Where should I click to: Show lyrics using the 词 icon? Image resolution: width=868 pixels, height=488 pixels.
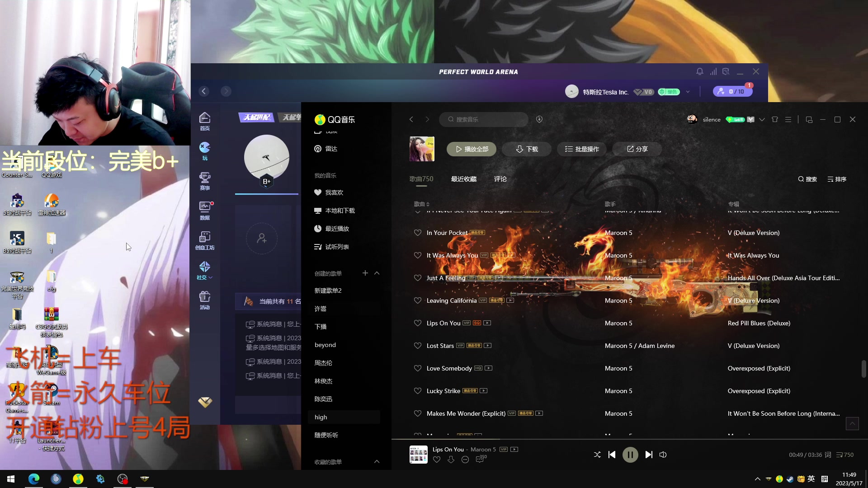(828, 455)
